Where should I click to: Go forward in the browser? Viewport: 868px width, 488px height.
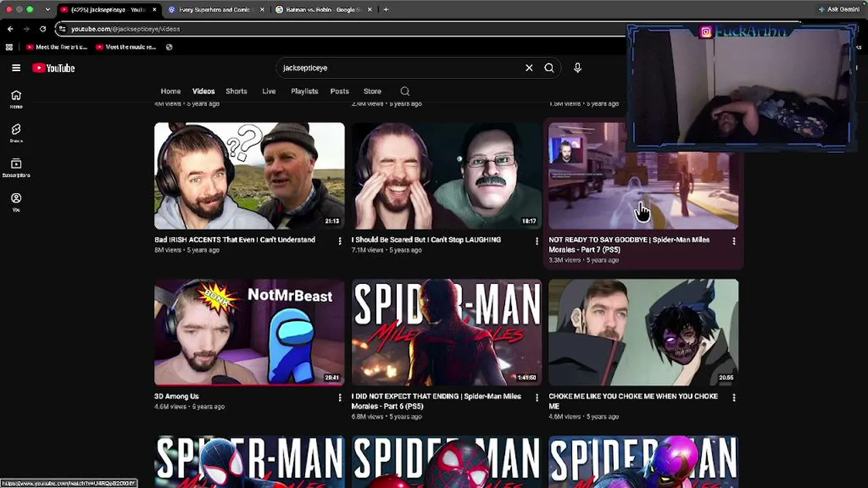26,29
